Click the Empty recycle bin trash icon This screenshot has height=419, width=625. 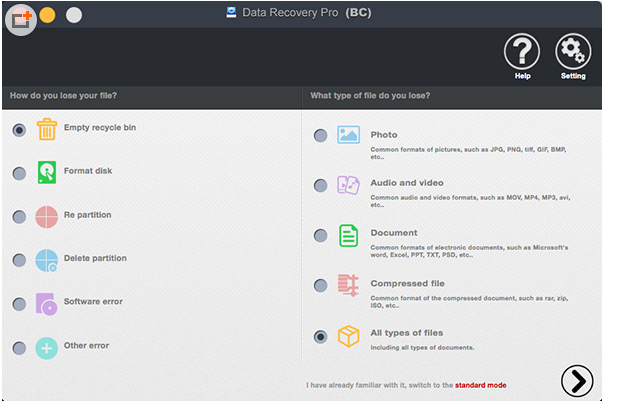[47, 129]
